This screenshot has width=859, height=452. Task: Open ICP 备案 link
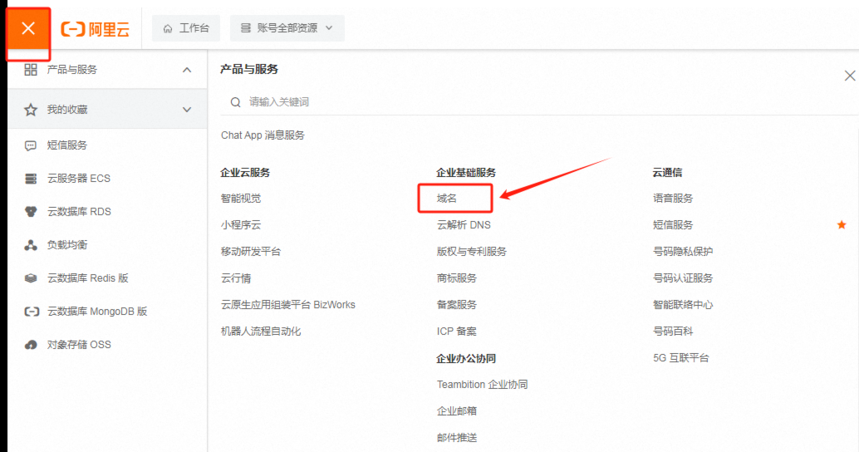coord(457,331)
